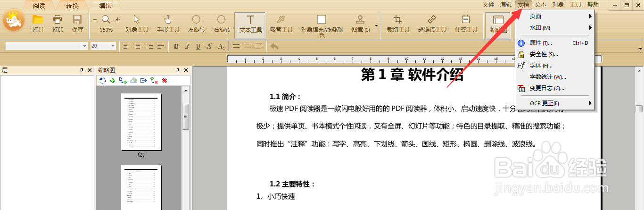
Task: Toggle underline formatting
Action: pos(198,46)
